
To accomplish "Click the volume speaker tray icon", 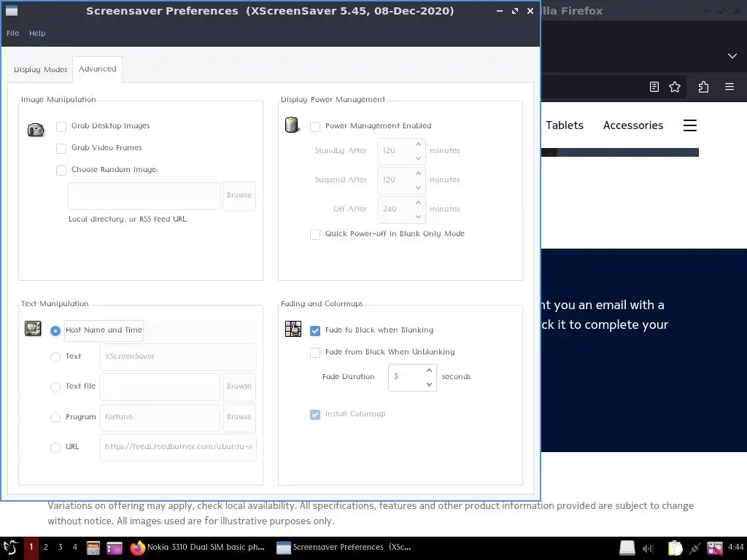I will (648, 548).
